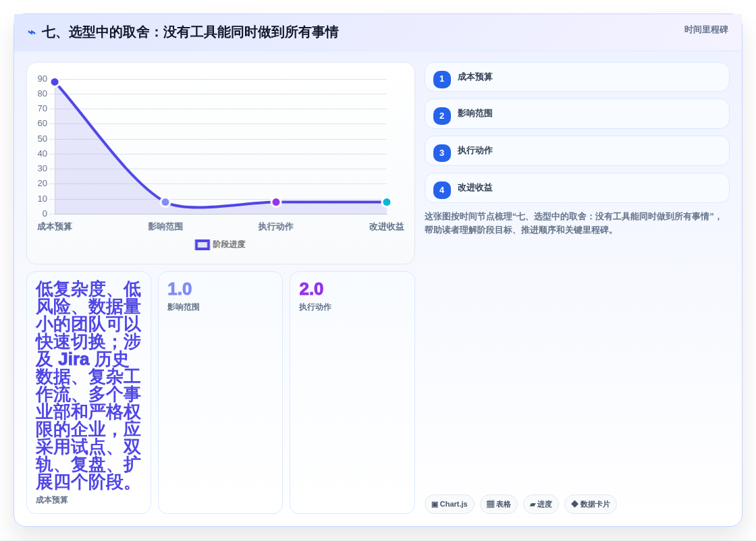Select numbered badge 1 for 成本预算

click(441, 79)
